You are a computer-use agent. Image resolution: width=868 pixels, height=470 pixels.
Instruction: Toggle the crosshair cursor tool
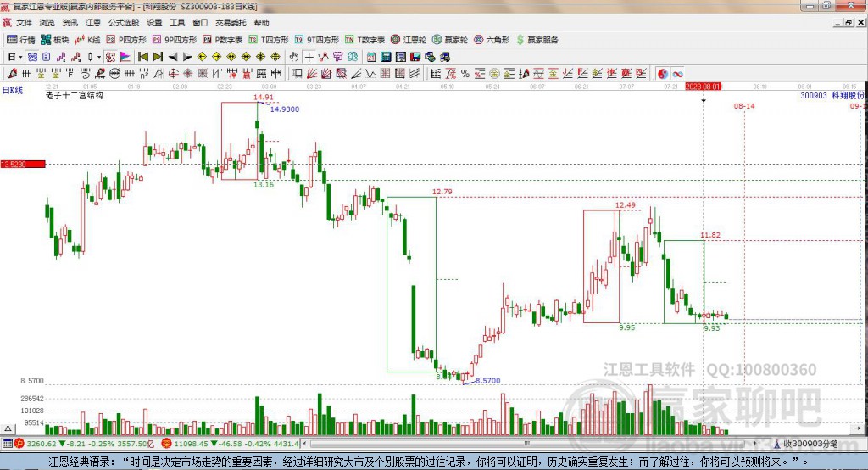pyautogui.click(x=309, y=57)
